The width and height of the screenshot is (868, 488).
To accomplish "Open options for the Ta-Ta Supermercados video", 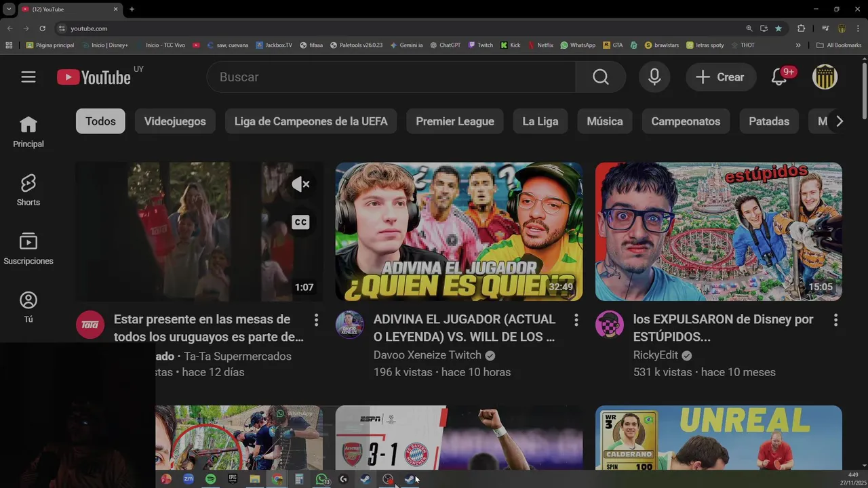I will [x=316, y=320].
